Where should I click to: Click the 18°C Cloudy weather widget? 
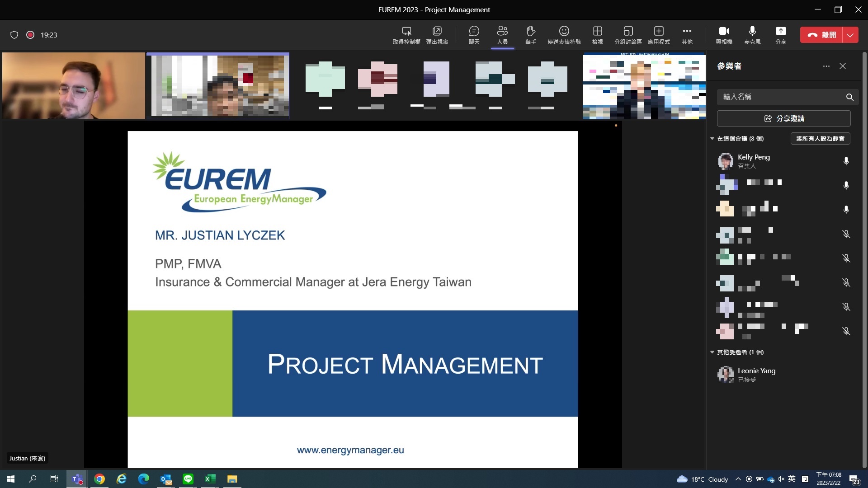pyautogui.click(x=702, y=479)
